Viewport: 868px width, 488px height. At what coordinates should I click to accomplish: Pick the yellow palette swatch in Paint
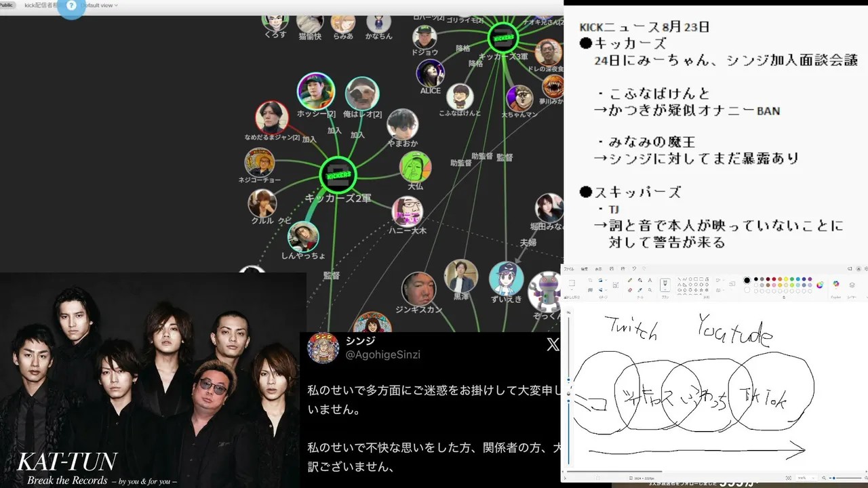(786, 279)
